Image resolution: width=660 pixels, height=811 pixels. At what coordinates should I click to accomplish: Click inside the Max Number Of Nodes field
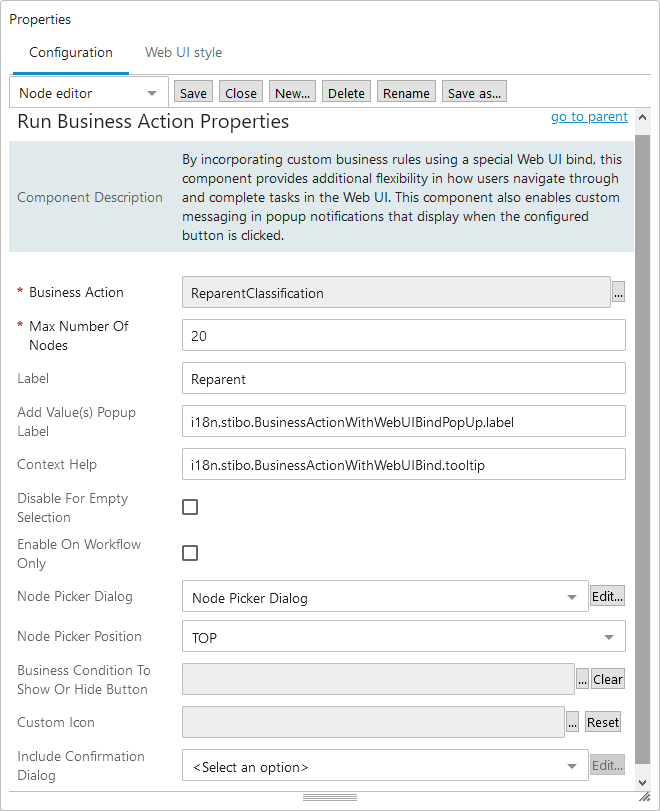400,334
